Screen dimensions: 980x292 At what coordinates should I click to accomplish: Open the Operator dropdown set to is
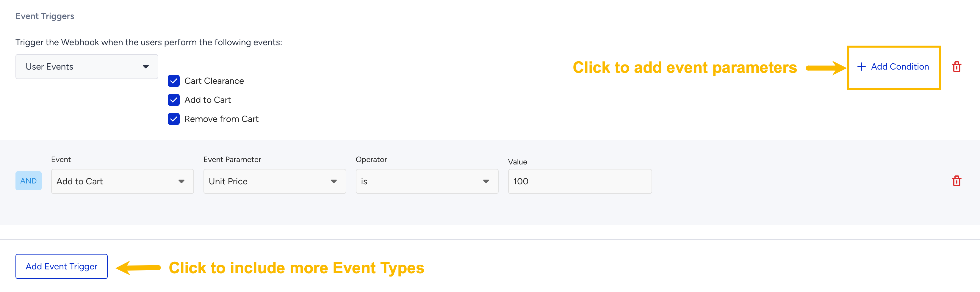[x=426, y=181]
